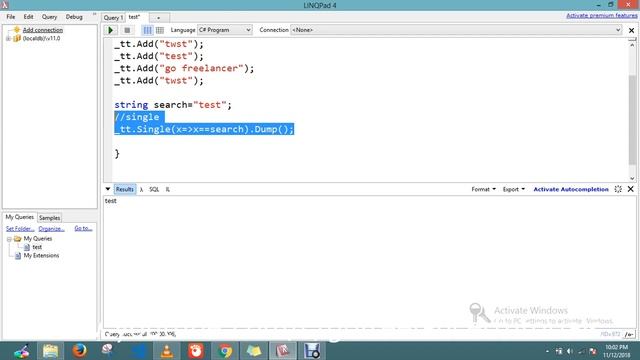Image resolution: width=640 pixels, height=360 pixels.
Task: Open My Extensions item
Action: tap(41, 256)
